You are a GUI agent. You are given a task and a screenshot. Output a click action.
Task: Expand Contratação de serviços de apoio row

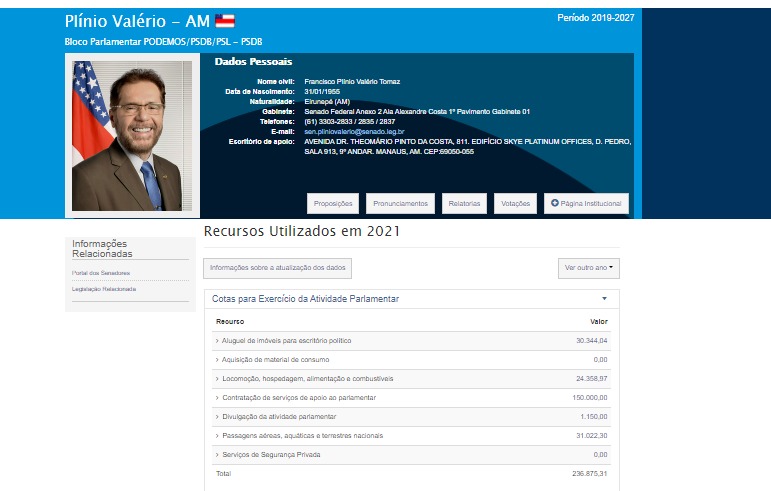click(299, 398)
